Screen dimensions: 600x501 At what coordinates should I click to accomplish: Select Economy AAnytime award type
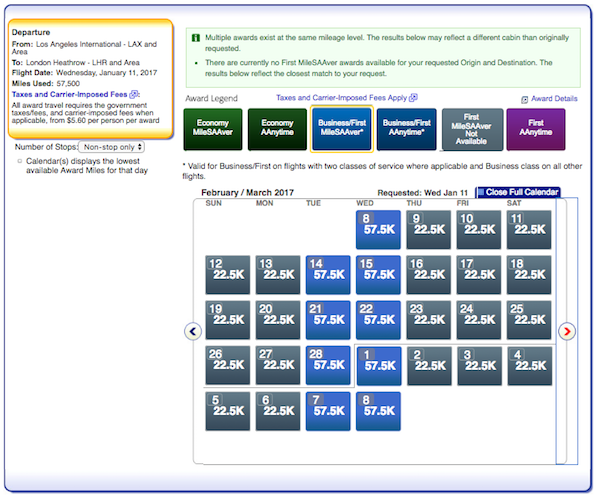277,129
